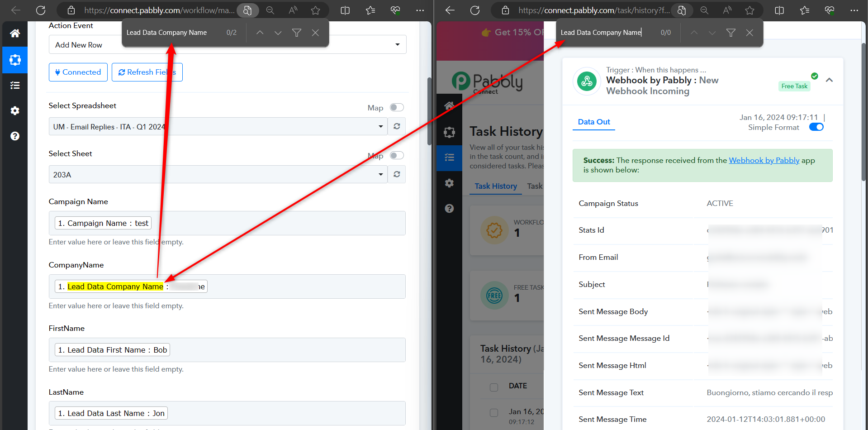Viewport: 868px width, 430px height.
Task: Open the Settings gear in task history sidebar
Action: (449, 183)
